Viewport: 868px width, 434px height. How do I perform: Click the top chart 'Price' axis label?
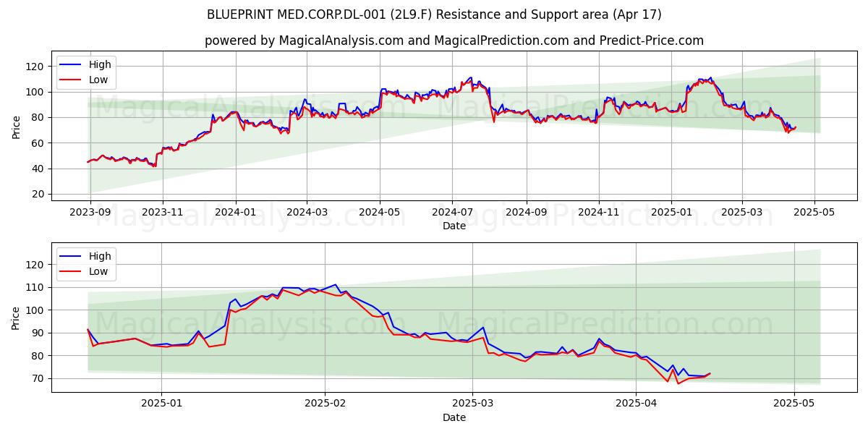click(16, 126)
